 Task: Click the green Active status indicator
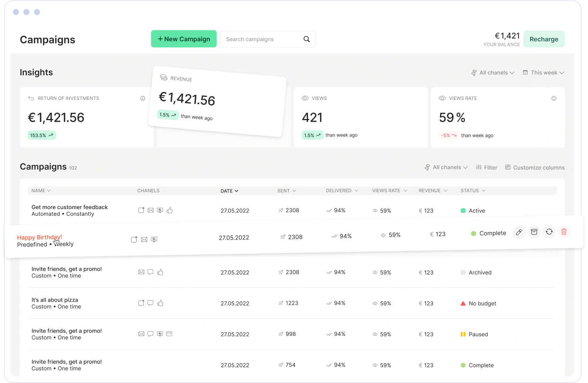[x=463, y=211]
